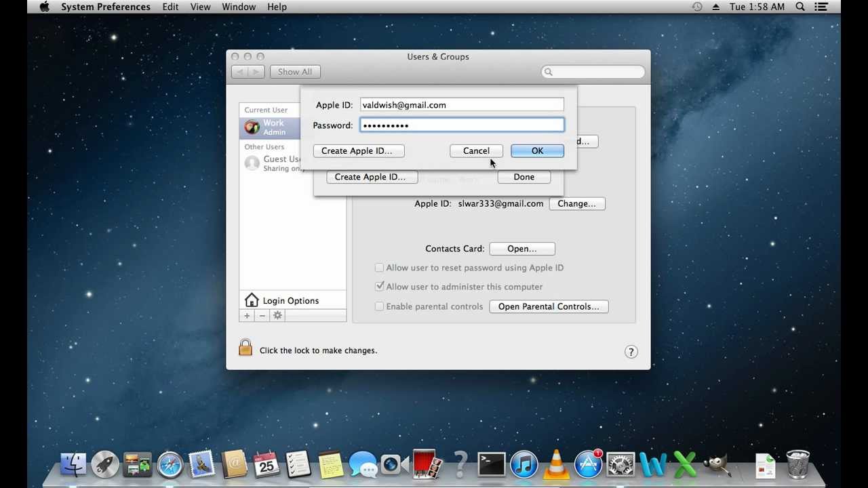This screenshot has height=488, width=868.
Task: Open the Contacts Card
Action: [521, 249]
